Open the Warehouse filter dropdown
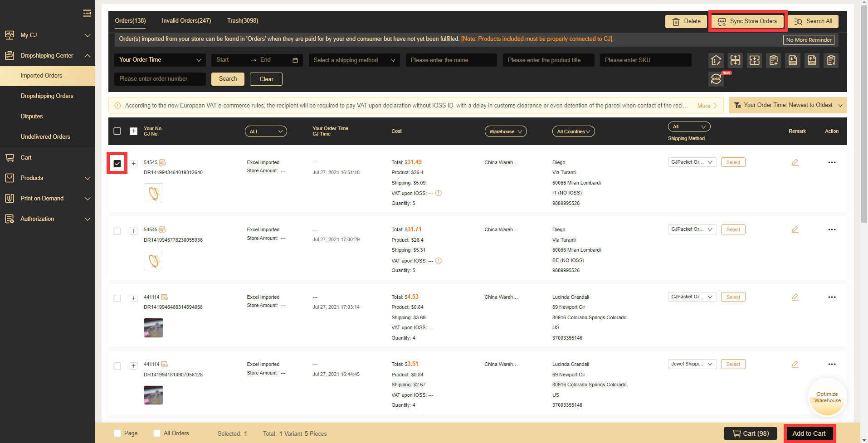The width and height of the screenshot is (868, 443). (x=506, y=131)
